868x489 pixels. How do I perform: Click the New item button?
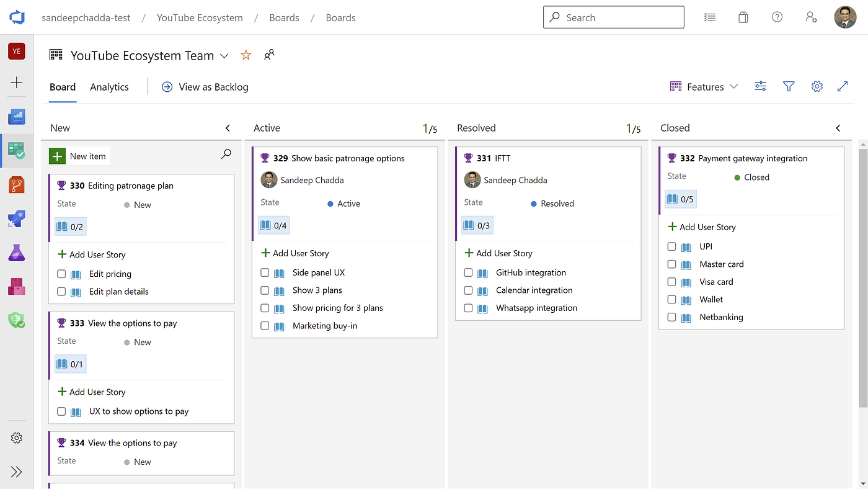pyautogui.click(x=79, y=156)
